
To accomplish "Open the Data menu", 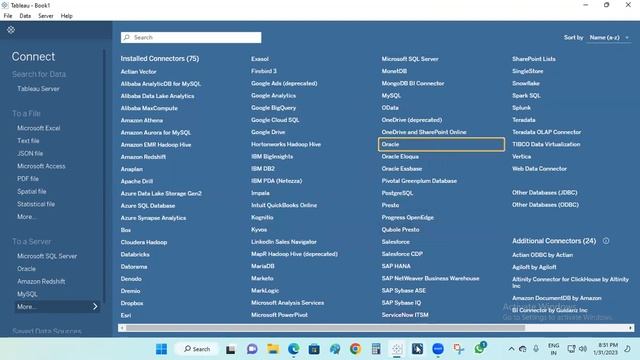I will coord(25,16).
